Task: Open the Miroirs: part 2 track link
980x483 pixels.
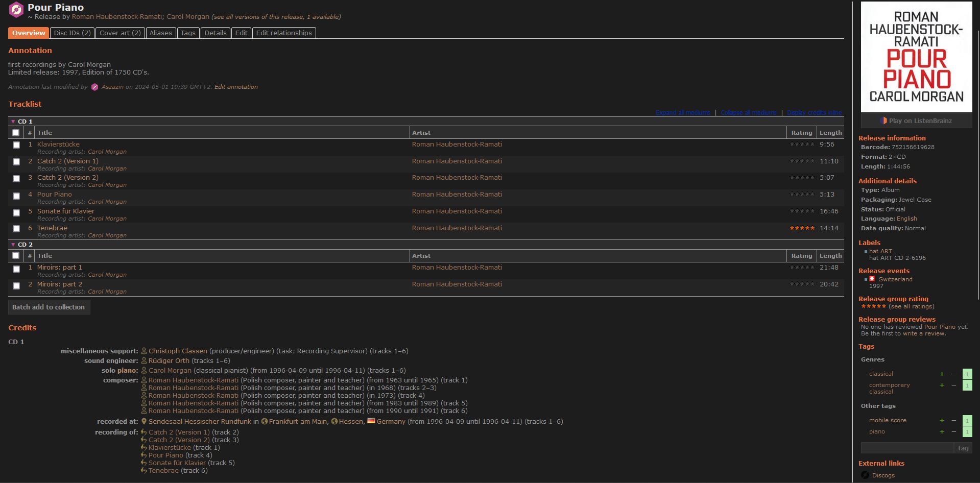Action: click(x=59, y=284)
